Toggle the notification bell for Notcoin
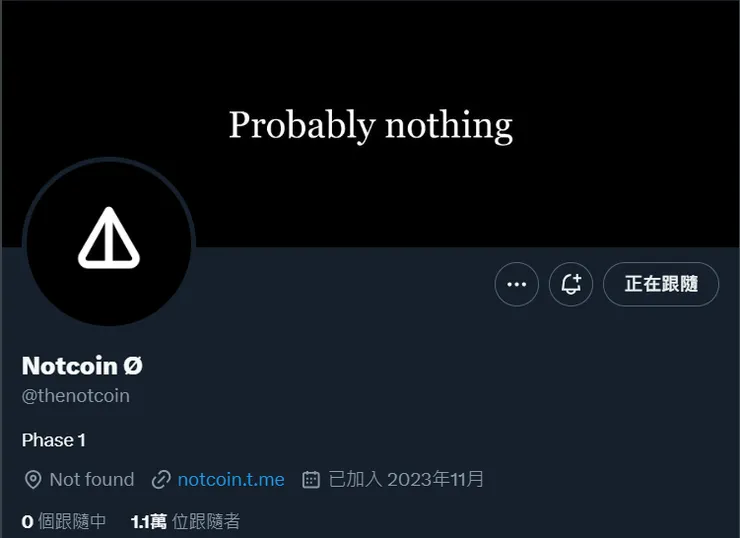This screenshot has height=538, width=740. [x=571, y=284]
